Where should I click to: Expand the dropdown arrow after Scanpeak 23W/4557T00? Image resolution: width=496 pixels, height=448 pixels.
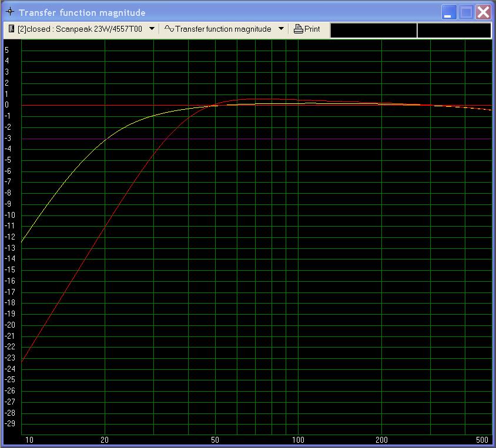[152, 29]
